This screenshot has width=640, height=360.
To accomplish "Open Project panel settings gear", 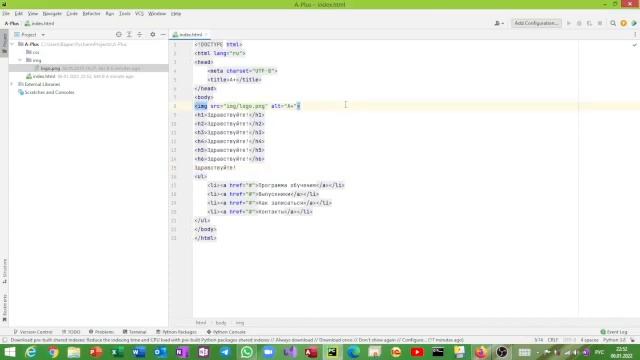I will (x=153, y=35).
